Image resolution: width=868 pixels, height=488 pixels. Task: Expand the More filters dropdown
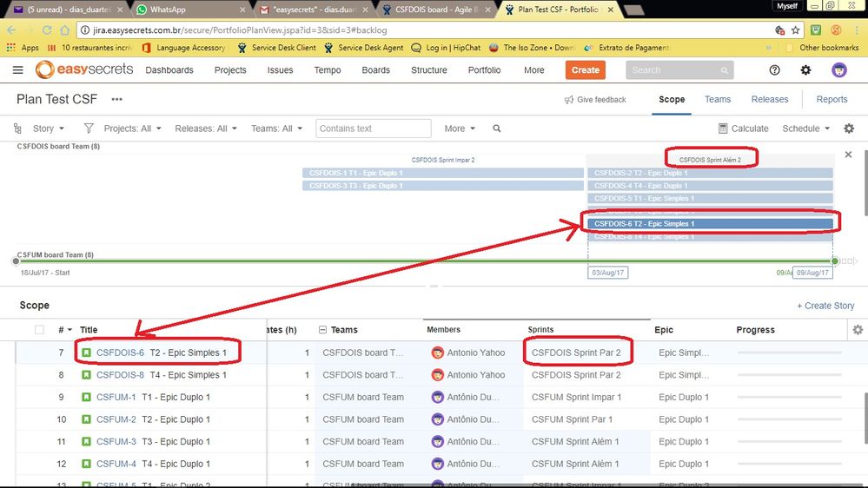460,129
